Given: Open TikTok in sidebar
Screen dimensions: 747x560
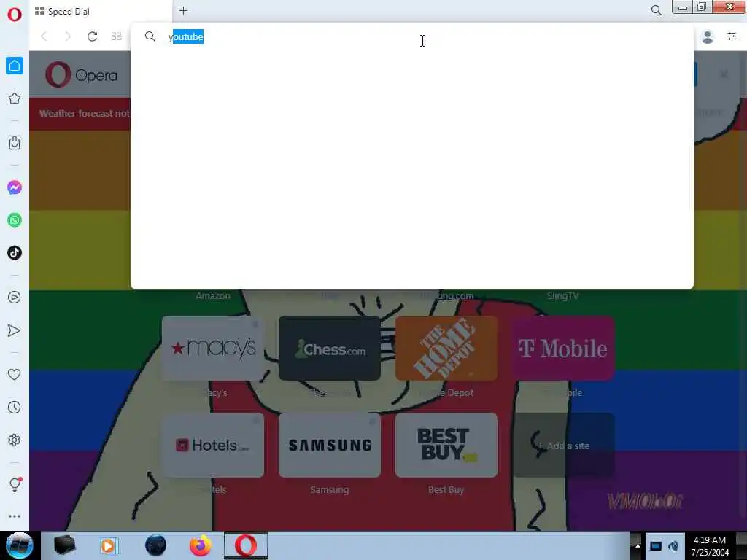Looking at the screenshot, I should [15, 252].
